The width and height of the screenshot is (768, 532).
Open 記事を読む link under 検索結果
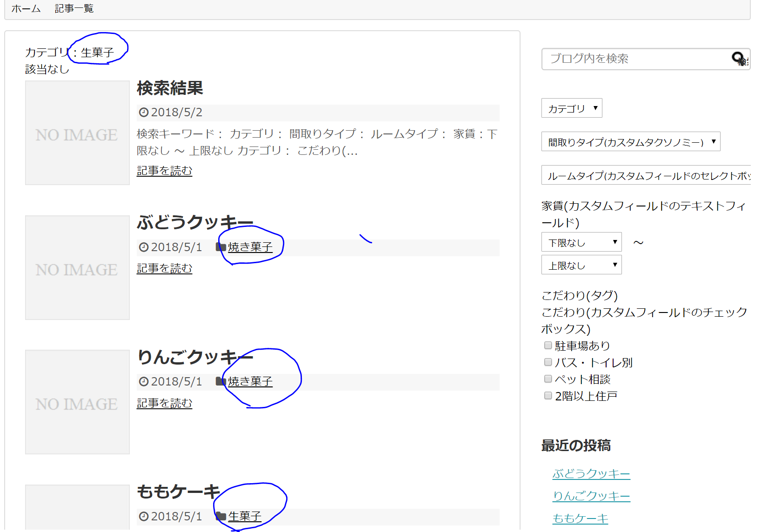click(164, 171)
